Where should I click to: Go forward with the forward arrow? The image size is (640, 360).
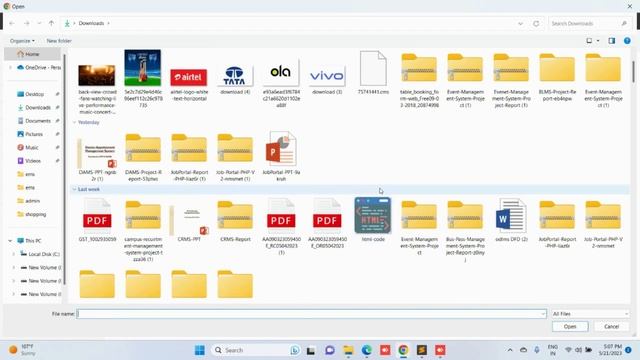pyautogui.click(x=27, y=23)
